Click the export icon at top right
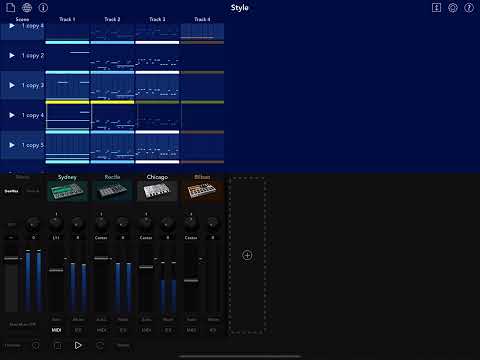Image resolution: width=480 pixels, height=360 pixels. (x=436, y=8)
